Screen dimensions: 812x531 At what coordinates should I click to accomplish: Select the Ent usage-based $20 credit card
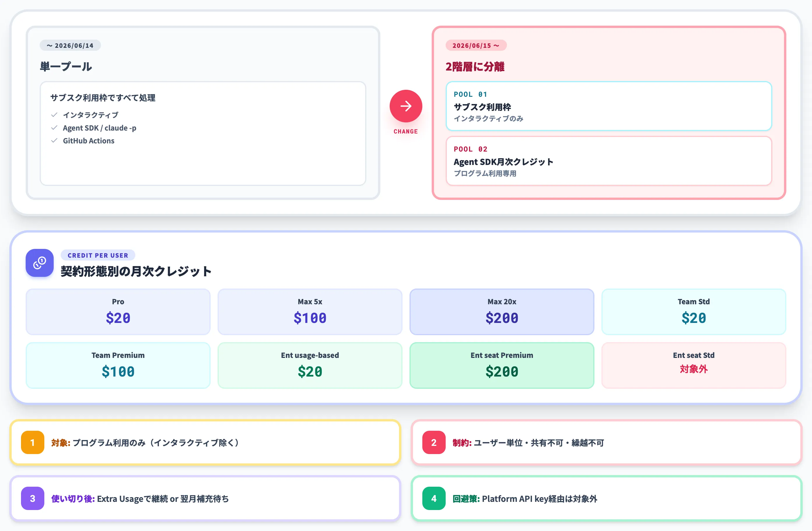coord(310,365)
